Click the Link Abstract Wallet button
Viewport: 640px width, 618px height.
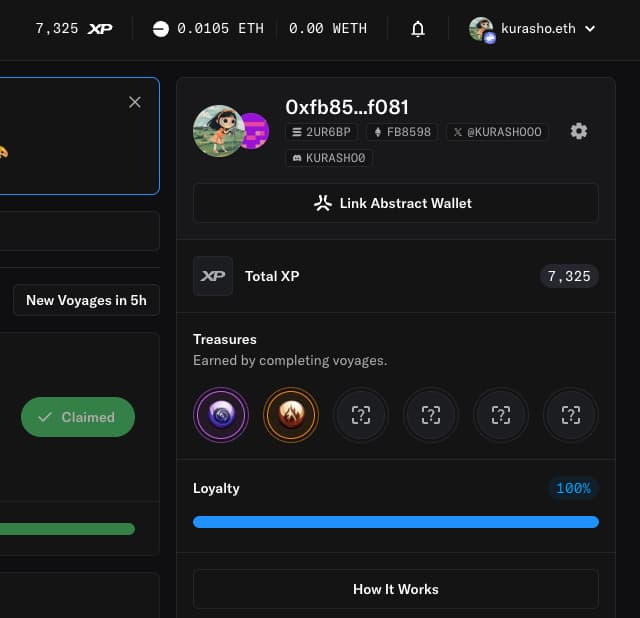[396, 203]
